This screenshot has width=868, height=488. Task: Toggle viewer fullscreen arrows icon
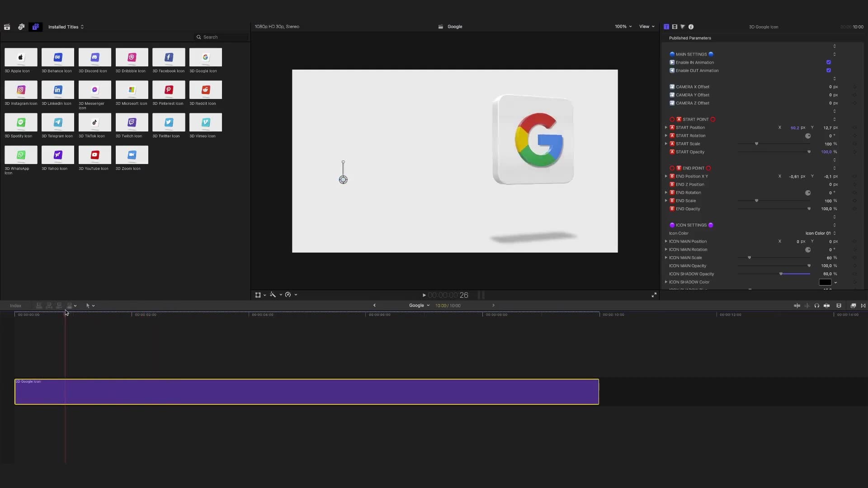point(654,295)
